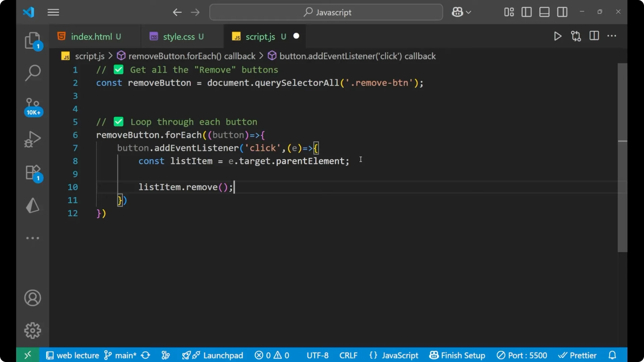Screen dimensions: 644x362
Task: Open Split Editor from the editor toolbar
Action: click(594, 36)
